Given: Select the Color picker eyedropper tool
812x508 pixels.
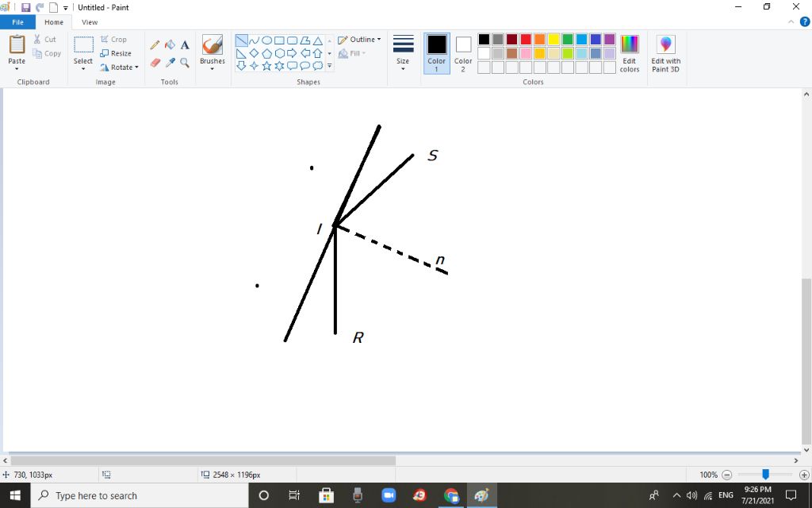Looking at the screenshot, I should pos(170,63).
